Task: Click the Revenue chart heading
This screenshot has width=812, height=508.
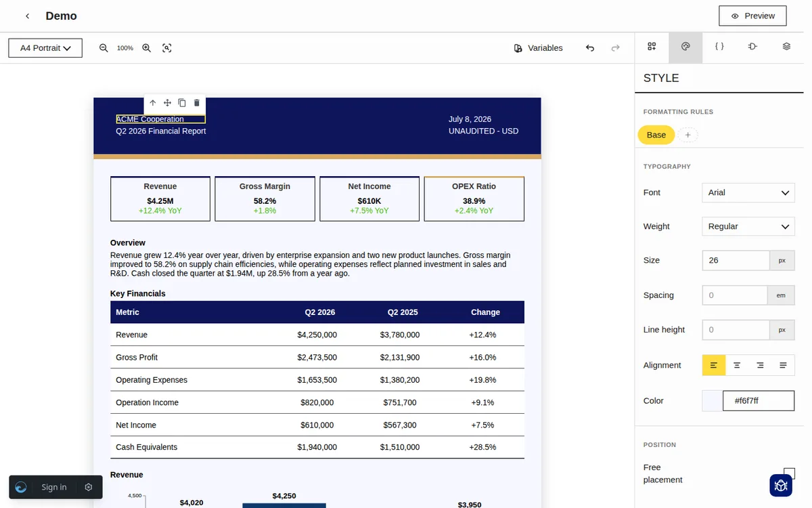Action: click(127, 475)
